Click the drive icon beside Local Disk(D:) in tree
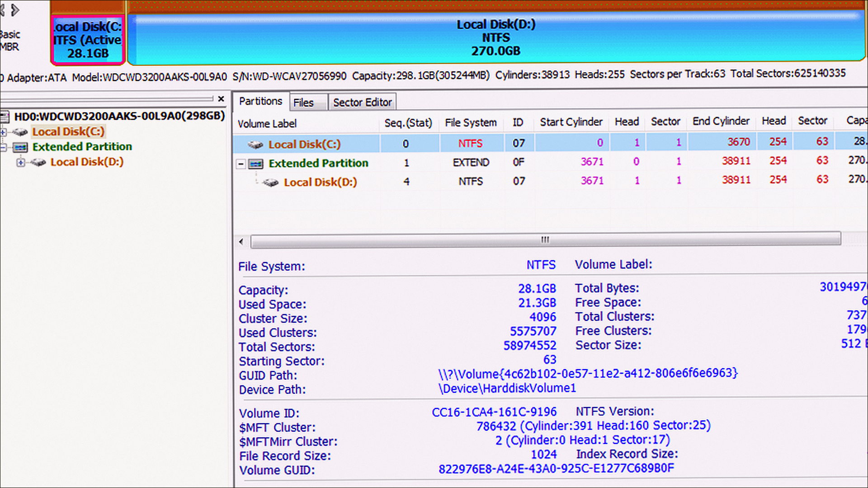Viewport: 868px width, 488px height. tap(38, 162)
